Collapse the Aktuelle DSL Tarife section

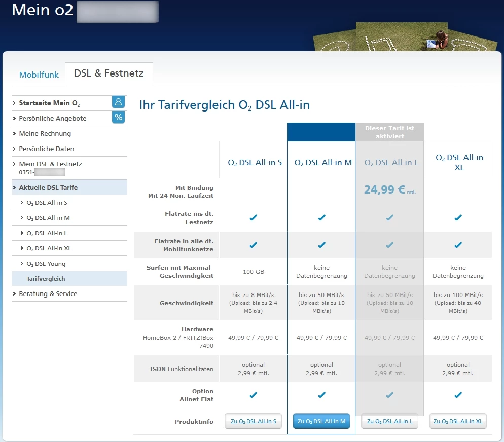pos(69,187)
